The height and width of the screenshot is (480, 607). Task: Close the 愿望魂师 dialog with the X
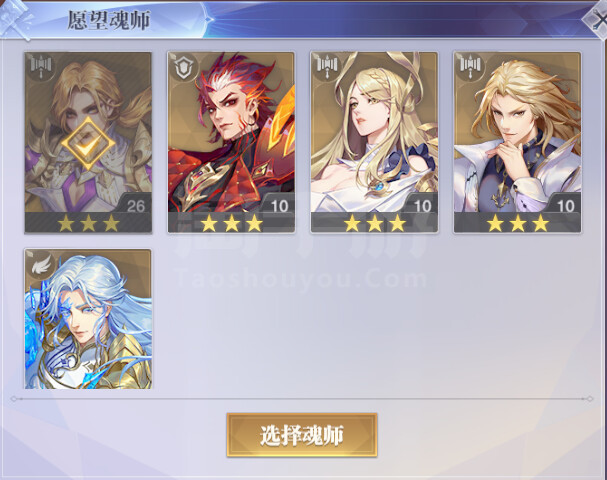[598, 19]
